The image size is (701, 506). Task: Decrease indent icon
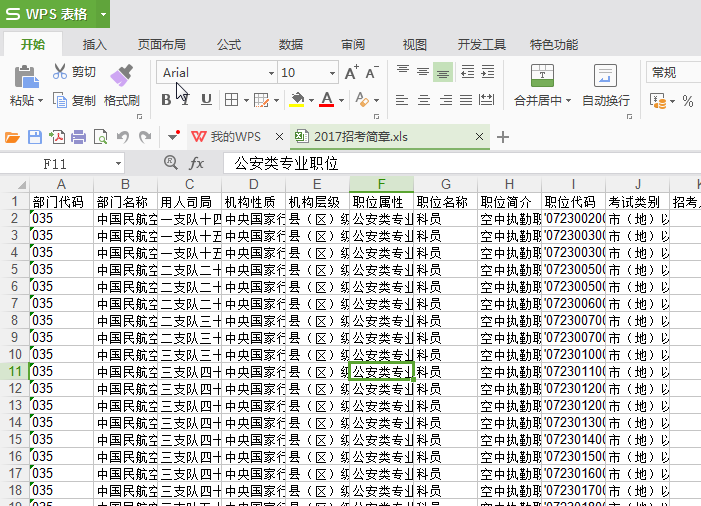pos(468,72)
